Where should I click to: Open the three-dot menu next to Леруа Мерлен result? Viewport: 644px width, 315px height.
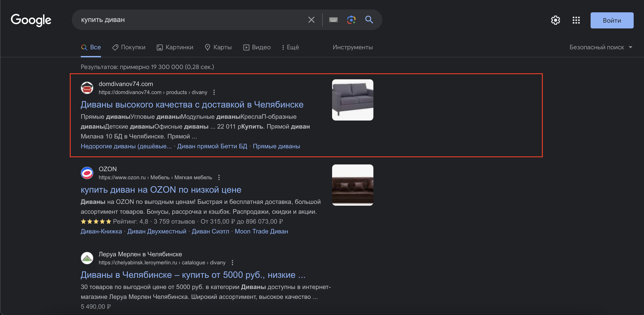[232, 263]
